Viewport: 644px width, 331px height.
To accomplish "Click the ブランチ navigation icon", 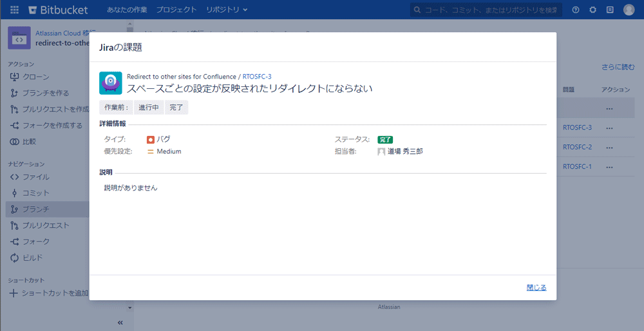I will (x=14, y=209).
